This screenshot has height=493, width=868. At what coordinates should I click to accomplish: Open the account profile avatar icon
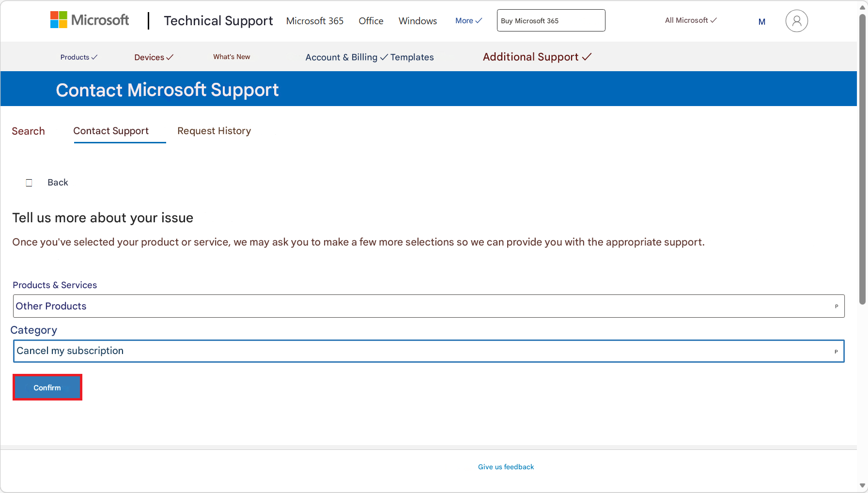coord(796,20)
